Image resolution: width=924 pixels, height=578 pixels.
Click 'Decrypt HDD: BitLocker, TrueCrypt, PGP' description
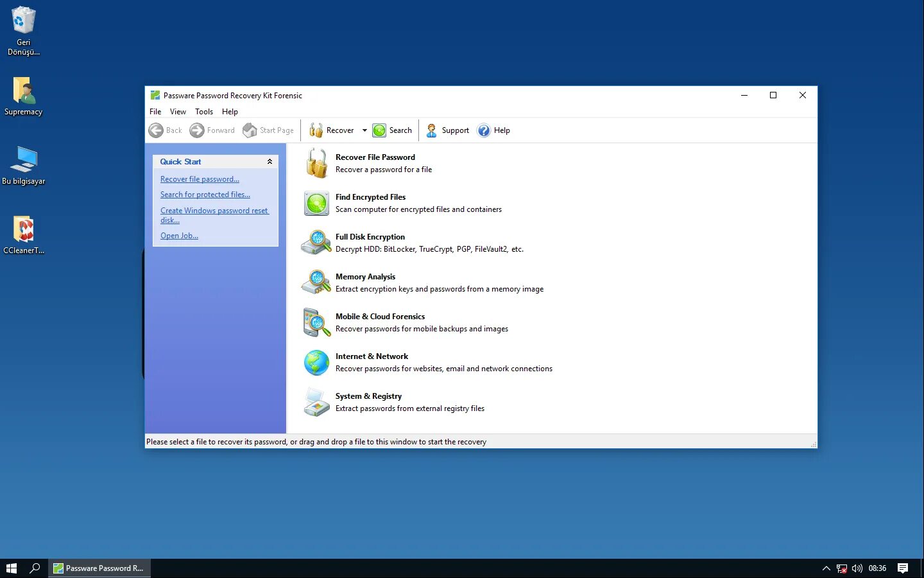[x=429, y=249]
